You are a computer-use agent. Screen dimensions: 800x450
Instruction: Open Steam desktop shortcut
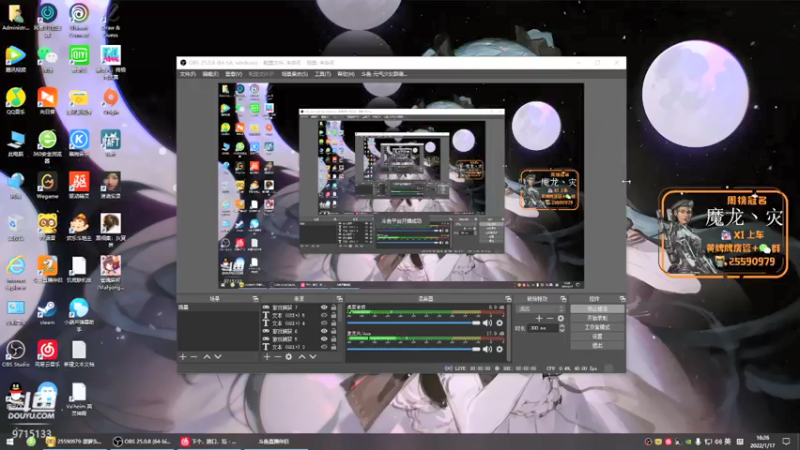pyautogui.click(x=47, y=312)
